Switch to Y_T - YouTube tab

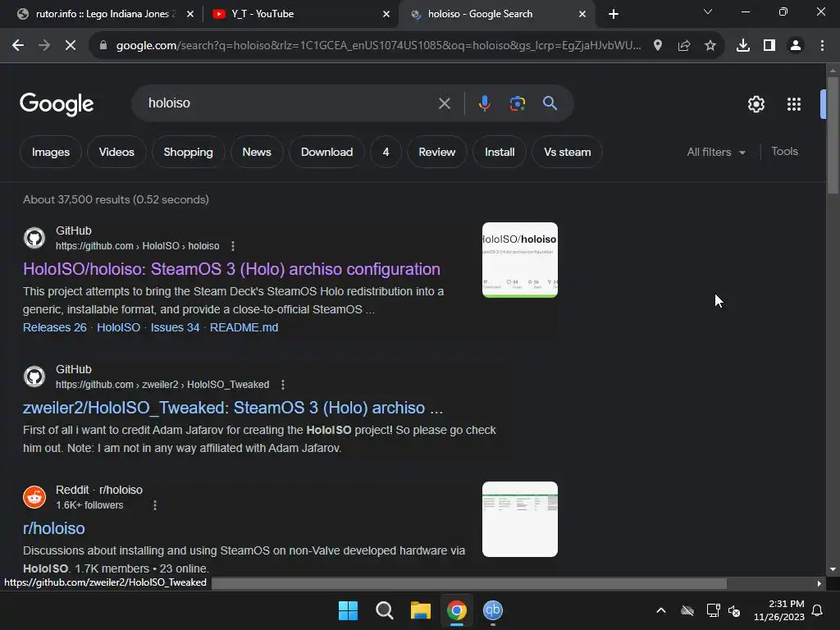pyautogui.click(x=262, y=14)
